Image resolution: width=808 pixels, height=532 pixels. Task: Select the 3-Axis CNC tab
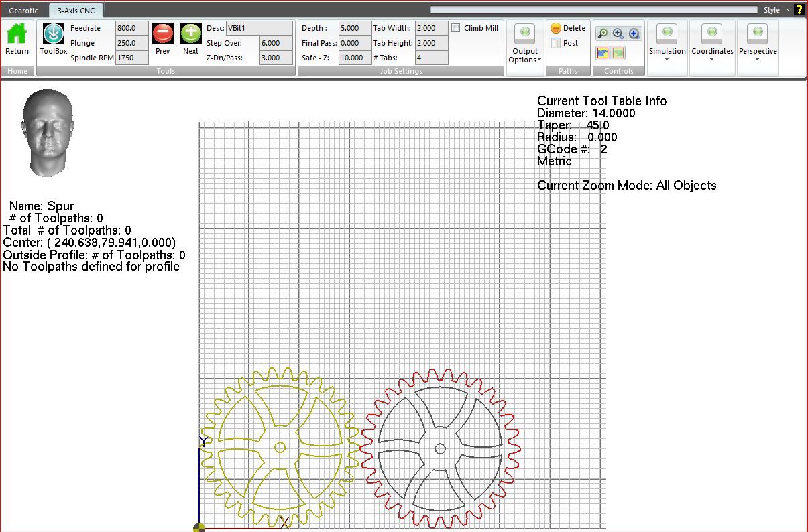pyautogui.click(x=76, y=11)
